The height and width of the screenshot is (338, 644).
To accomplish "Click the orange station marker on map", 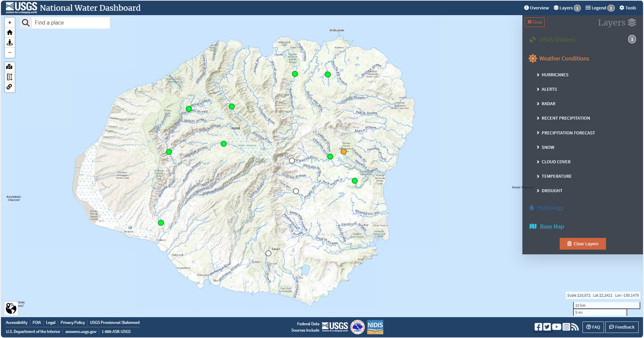I will coord(343,152).
